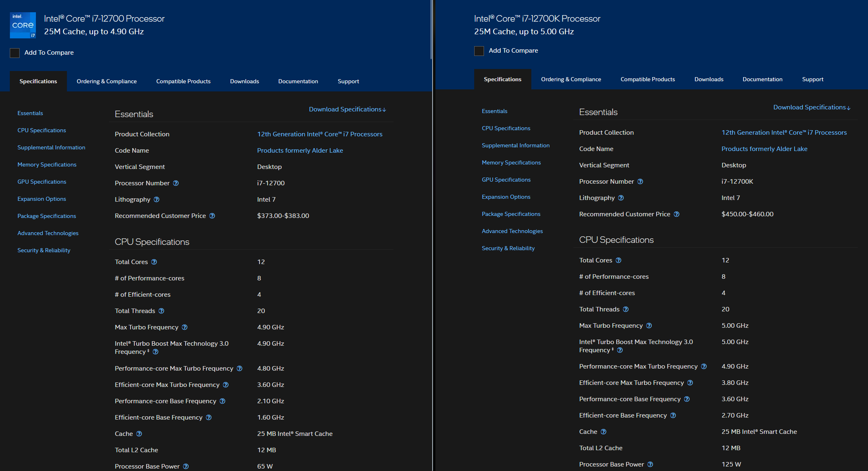Jump to Memory Specifications in left sidebar
Image resolution: width=868 pixels, height=471 pixels.
pyautogui.click(x=47, y=164)
